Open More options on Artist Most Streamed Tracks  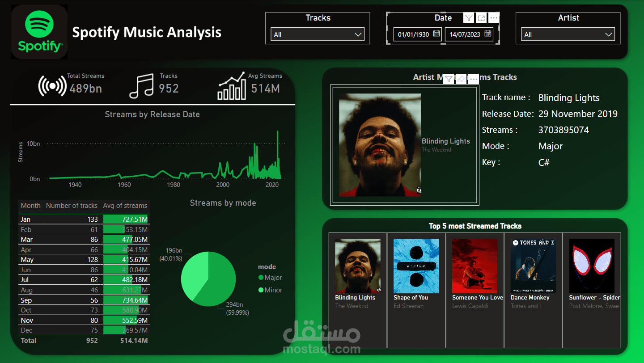(x=474, y=79)
